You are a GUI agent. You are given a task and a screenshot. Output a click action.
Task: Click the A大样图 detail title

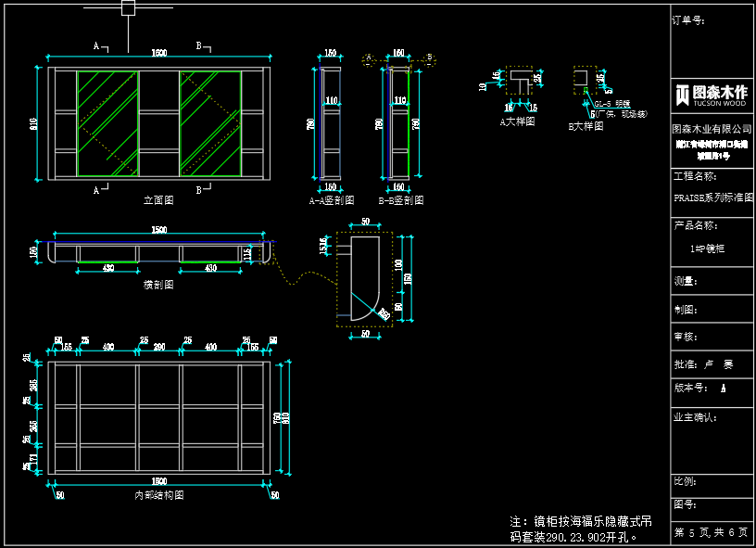click(517, 121)
